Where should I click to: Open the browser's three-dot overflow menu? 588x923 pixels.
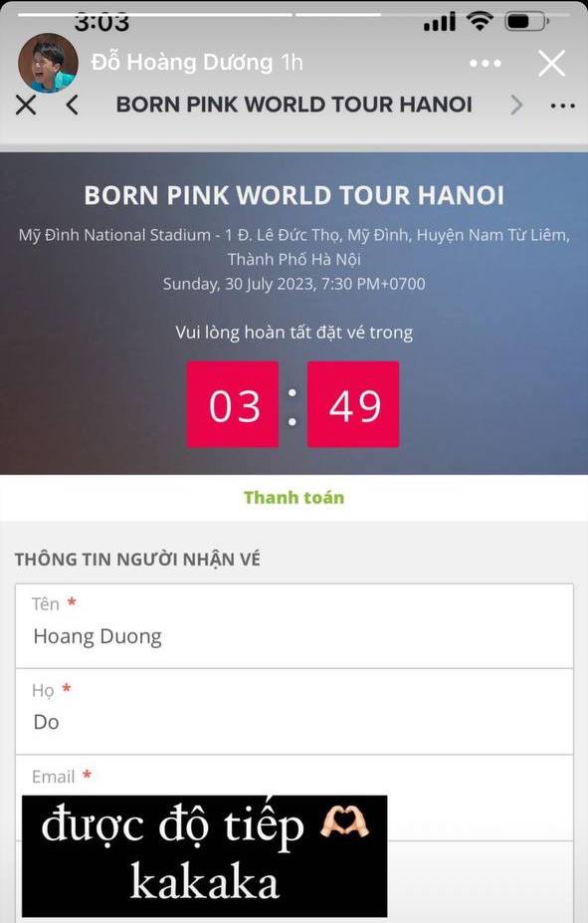click(562, 106)
